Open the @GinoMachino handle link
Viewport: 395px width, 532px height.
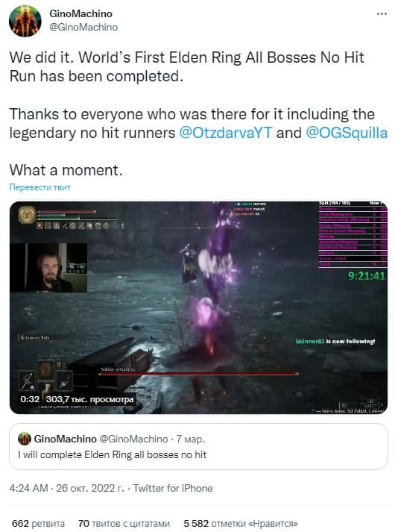coord(83,27)
